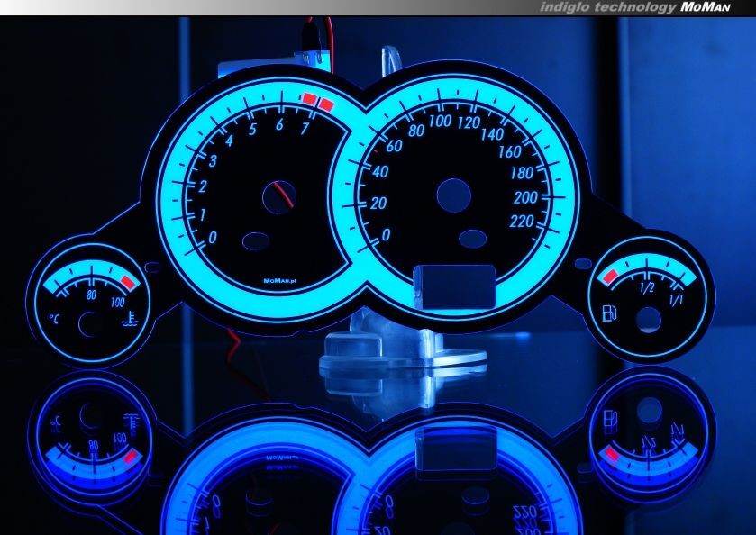Click the 40 mark on the speedometer
Image resolution: width=756 pixels, height=535 pixels.
tap(380, 172)
